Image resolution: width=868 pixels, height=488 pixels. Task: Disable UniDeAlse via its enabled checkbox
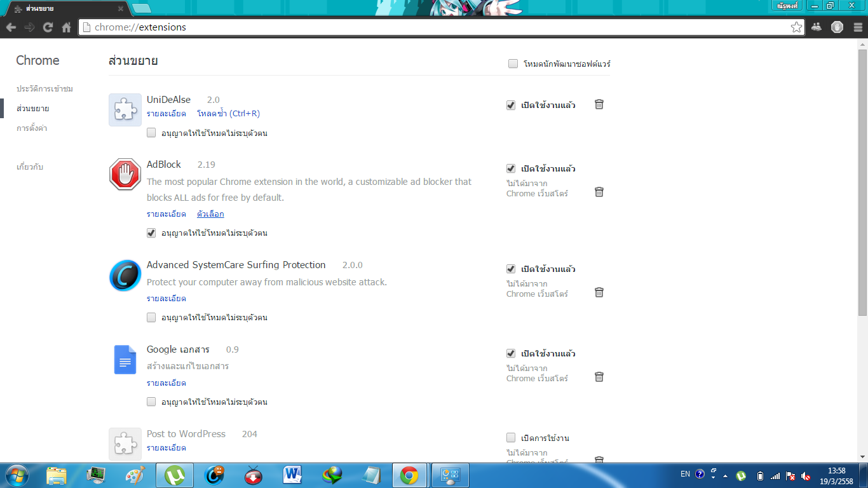pyautogui.click(x=511, y=105)
